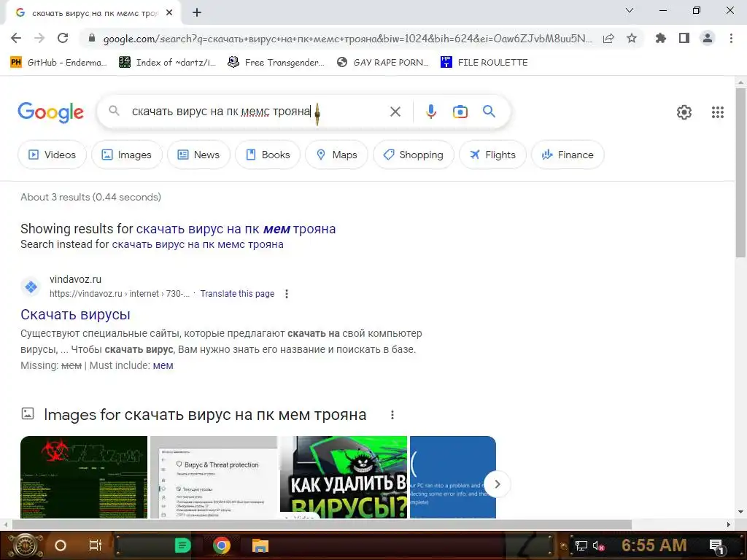747x560 pixels.
Task: Open the Start menu from the taskbar
Action: tap(25, 545)
